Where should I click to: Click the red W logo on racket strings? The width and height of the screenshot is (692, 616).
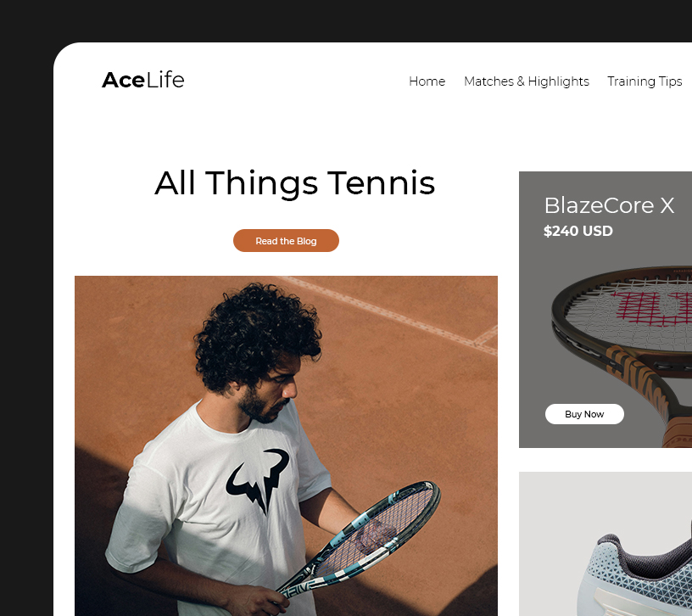coord(652,308)
